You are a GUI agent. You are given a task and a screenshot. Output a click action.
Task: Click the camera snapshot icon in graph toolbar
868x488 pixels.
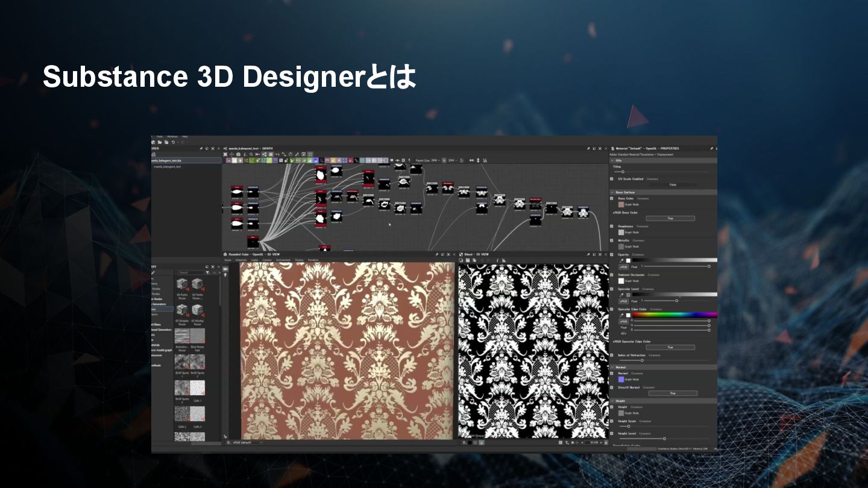(238, 154)
